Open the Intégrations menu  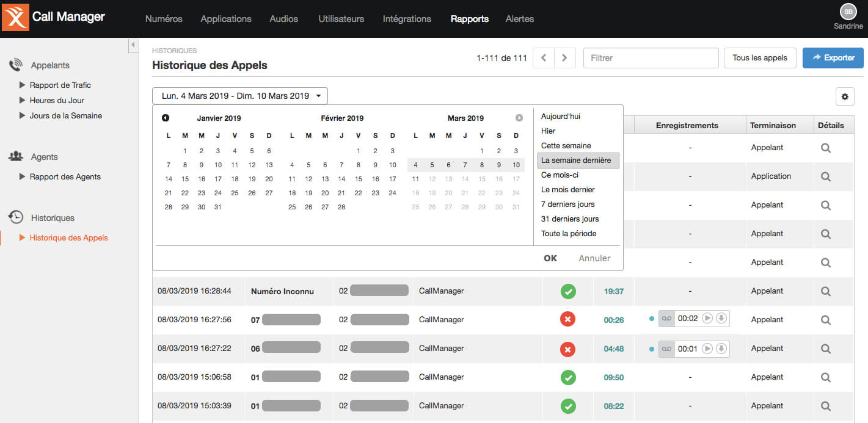407,19
